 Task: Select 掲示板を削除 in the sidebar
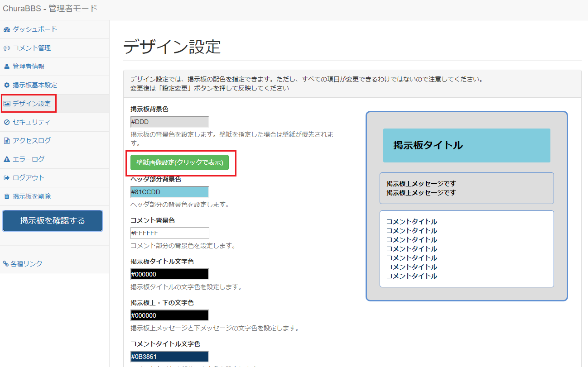click(54, 196)
